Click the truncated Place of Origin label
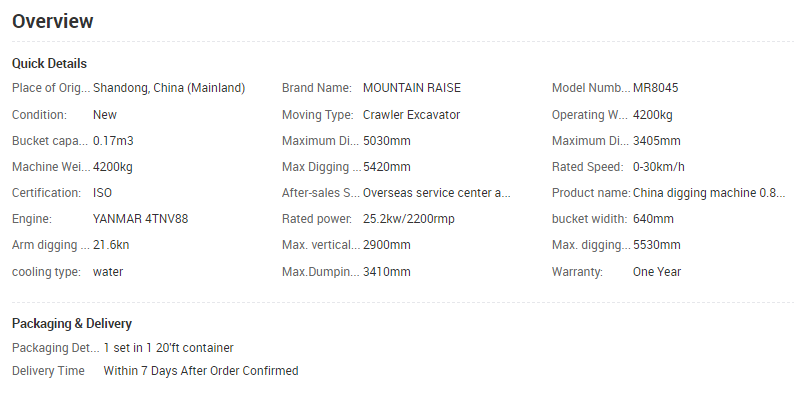This screenshot has width=794, height=396. tap(51, 88)
